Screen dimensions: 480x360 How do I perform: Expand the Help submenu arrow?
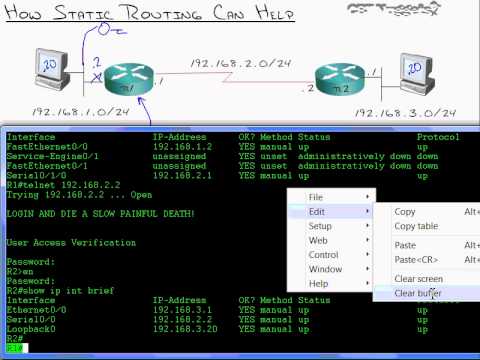tap(367, 283)
